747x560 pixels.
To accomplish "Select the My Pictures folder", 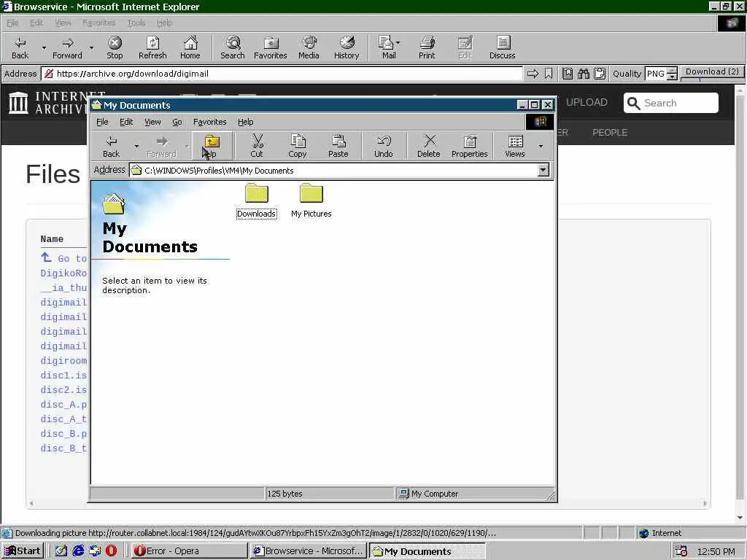I will [311, 201].
